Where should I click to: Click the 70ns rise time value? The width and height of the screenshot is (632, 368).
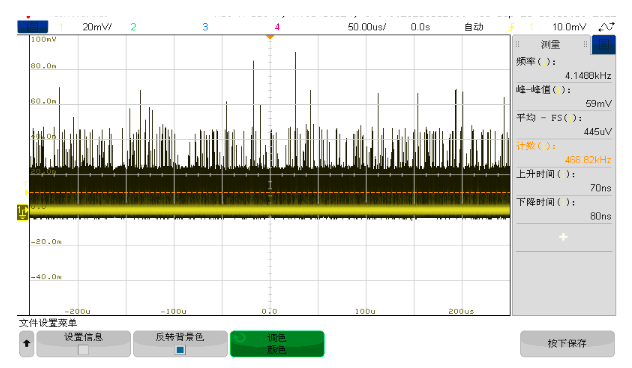[601, 188]
